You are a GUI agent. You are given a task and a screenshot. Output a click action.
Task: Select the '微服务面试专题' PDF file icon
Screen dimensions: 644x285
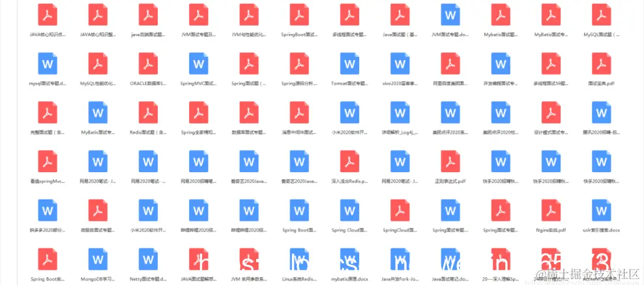(x=98, y=210)
